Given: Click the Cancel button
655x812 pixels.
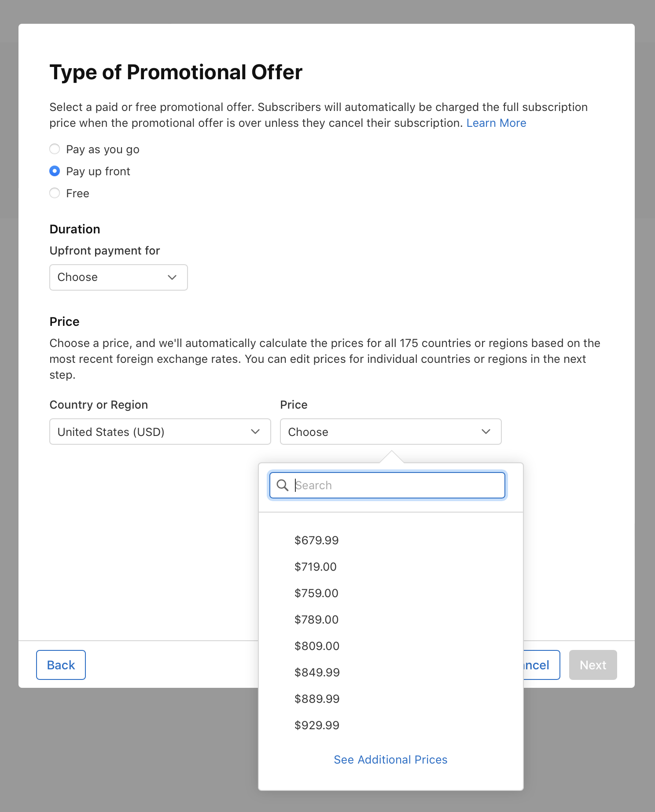Looking at the screenshot, I should [541, 665].
